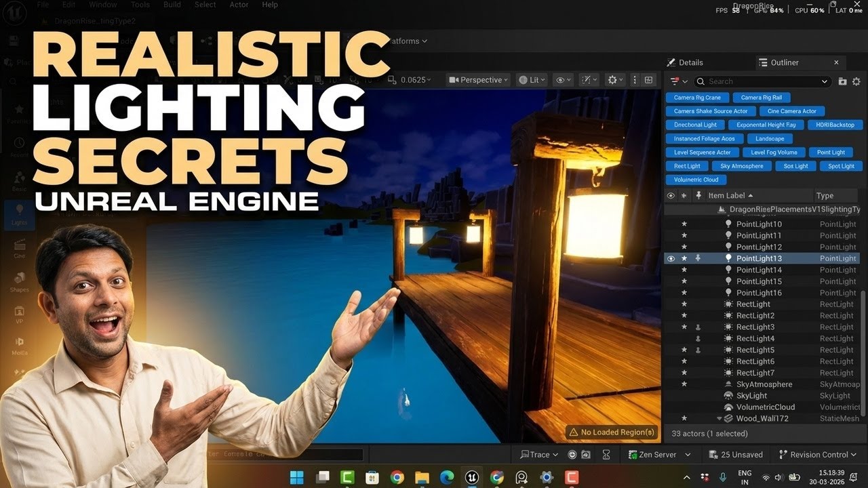Open the Help menu
This screenshot has height=488, width=868.
pyautogui.click(x=270, y=5)
